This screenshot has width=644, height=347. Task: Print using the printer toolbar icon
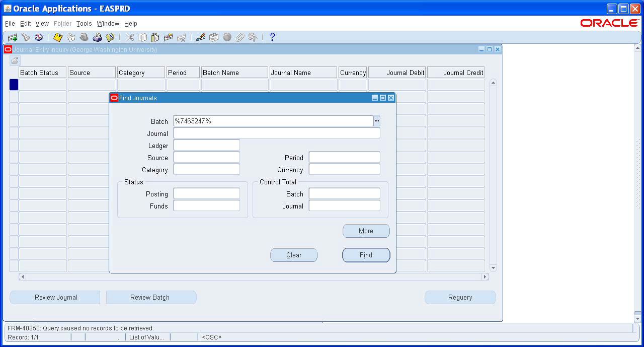pos(97,37)
